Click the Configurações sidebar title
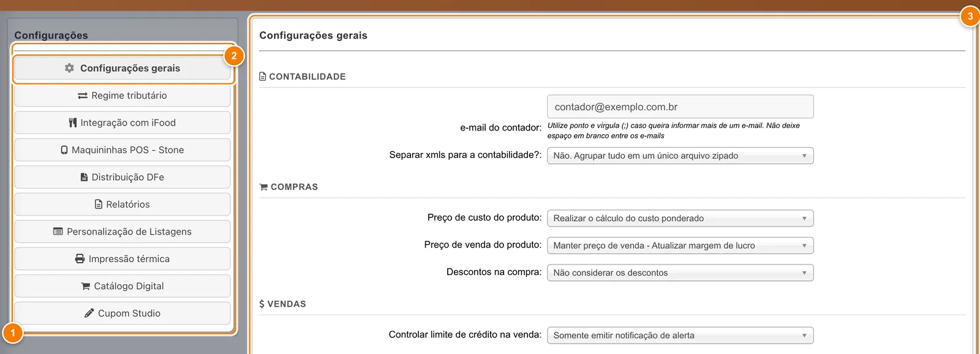Screen dimensions: 980x354 point(51,36)
